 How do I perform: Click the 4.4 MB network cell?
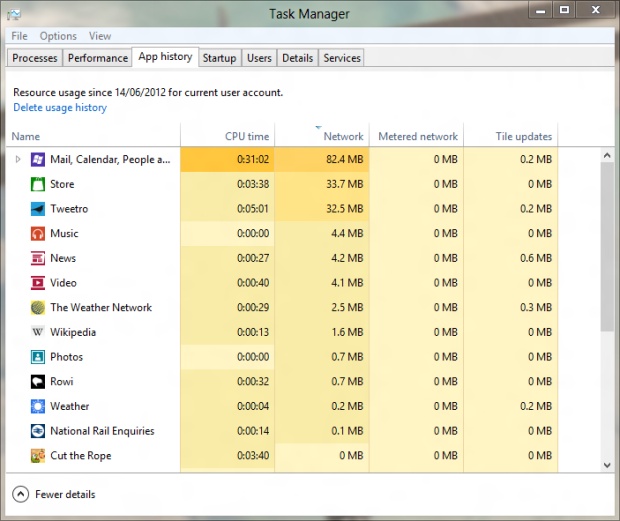[x=322, y=234]
